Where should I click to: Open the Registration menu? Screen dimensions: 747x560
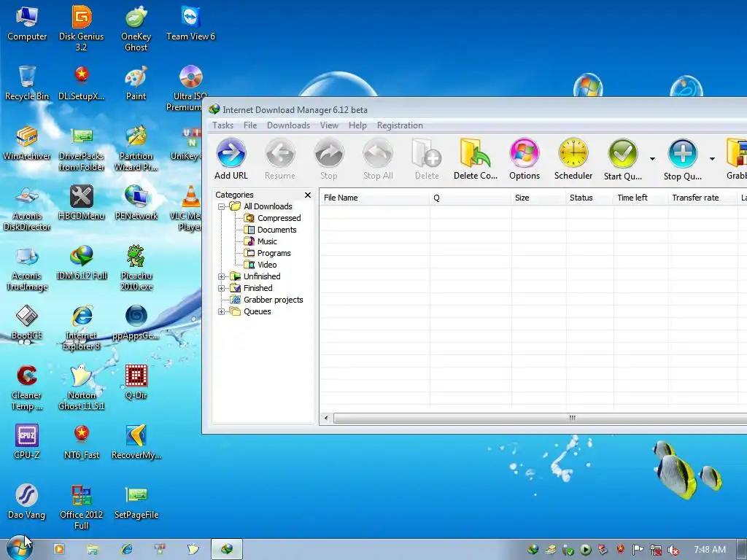point(400,125)
